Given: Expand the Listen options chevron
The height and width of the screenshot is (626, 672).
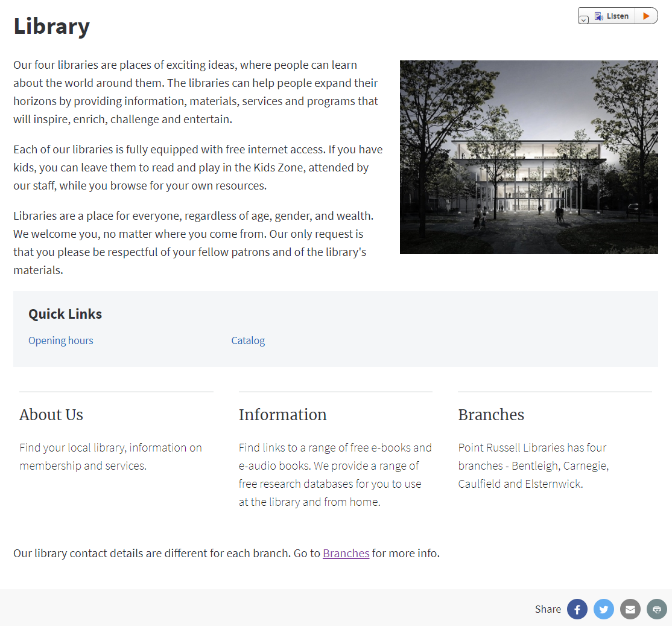Looking at the screenshot, I should 583,20.
